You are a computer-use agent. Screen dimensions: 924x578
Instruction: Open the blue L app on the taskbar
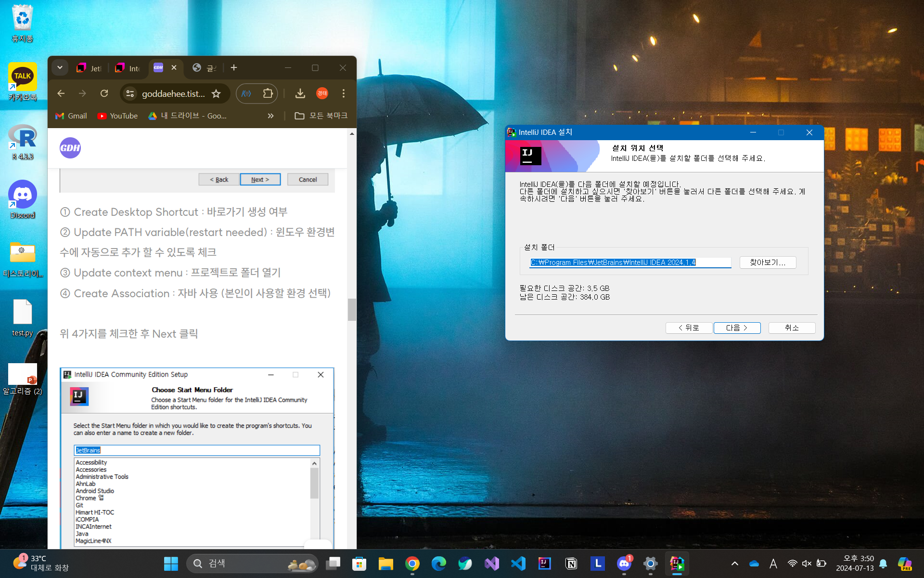pyautogui.click(x=598, y=564)
